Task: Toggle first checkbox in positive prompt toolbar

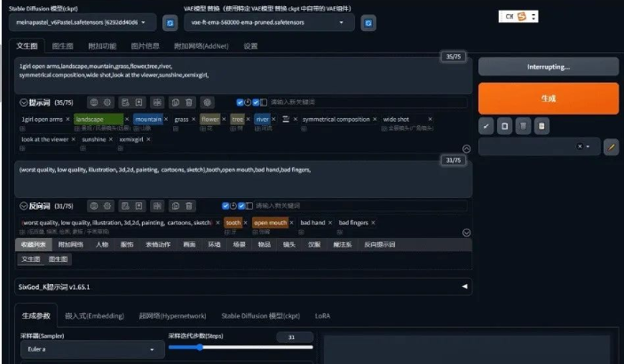Action: [x=240, y=102]
